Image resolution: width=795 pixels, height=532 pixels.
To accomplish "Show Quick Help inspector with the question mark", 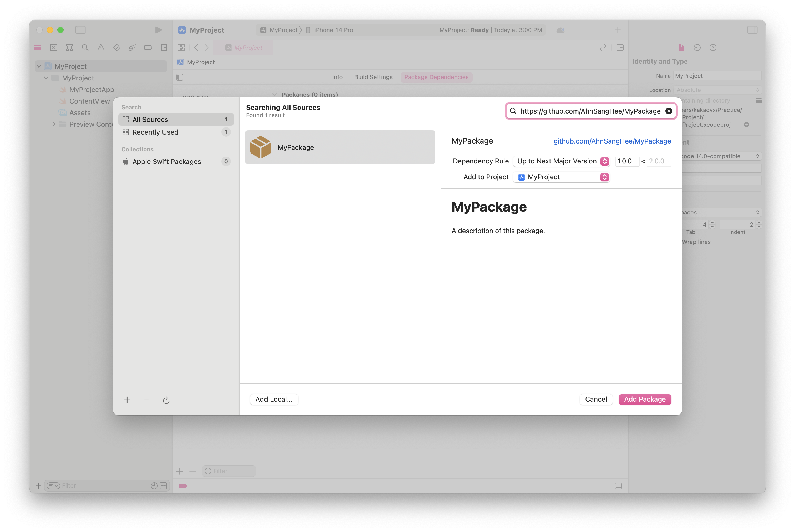I will (x=713, y=48).
